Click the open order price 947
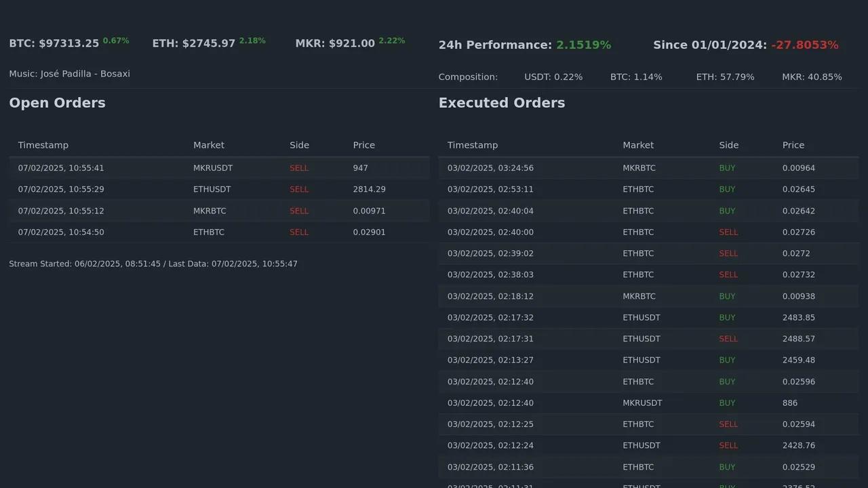The height and width of the screenshot is (488, 868). [361, 168]
